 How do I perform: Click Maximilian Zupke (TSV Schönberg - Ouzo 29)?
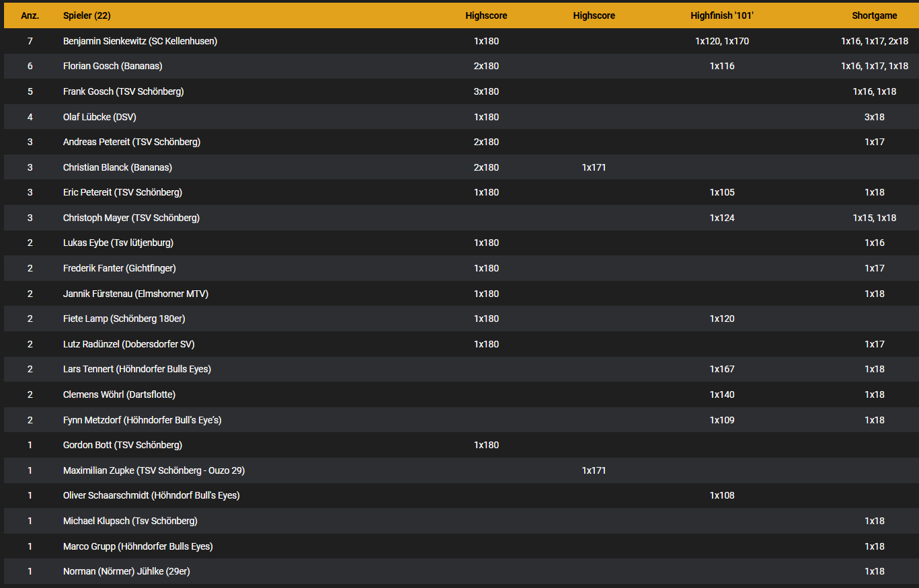click(x=153, y=470)
